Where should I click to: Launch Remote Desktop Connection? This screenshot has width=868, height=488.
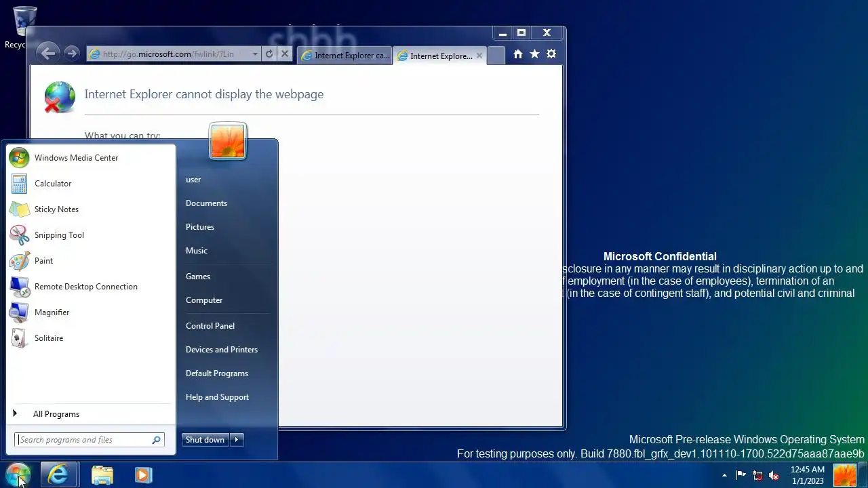click(90, 287)
